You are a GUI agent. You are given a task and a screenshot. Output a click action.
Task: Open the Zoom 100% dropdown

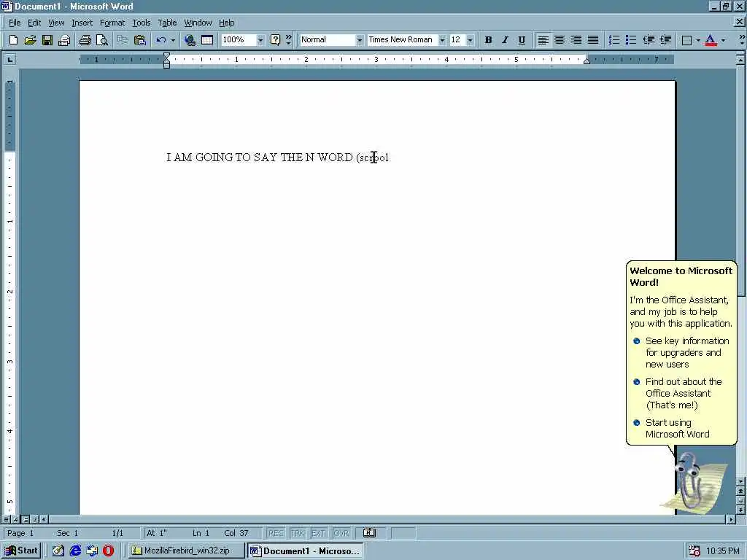(260, 40)
